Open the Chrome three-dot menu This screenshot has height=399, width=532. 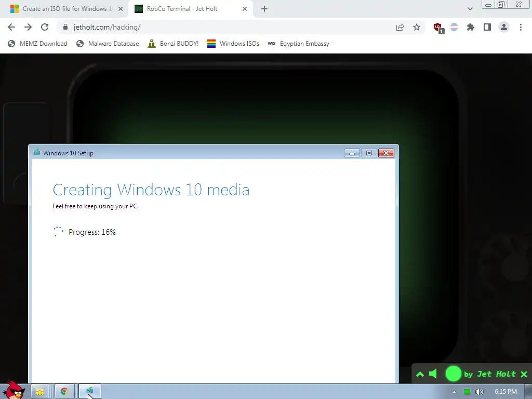pos(521,27)
